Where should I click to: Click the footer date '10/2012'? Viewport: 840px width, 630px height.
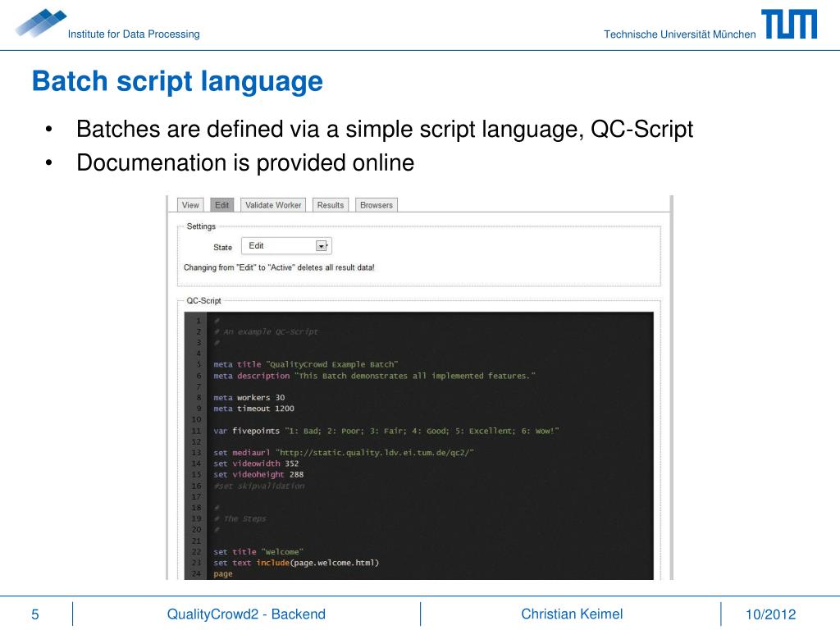[770, 614]
